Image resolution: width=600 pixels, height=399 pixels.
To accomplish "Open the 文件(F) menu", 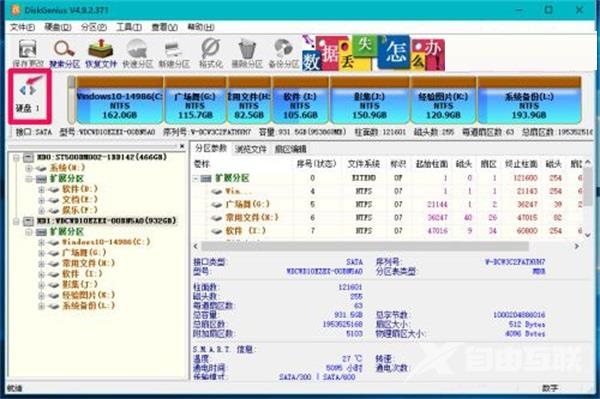I will (22, 27).
